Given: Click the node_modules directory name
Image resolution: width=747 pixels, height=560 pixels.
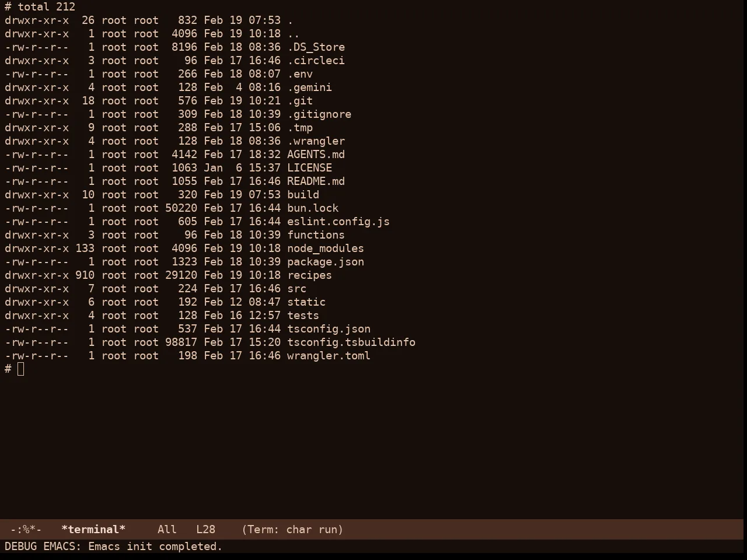Looking at the screenshot, I should [326, 249].
